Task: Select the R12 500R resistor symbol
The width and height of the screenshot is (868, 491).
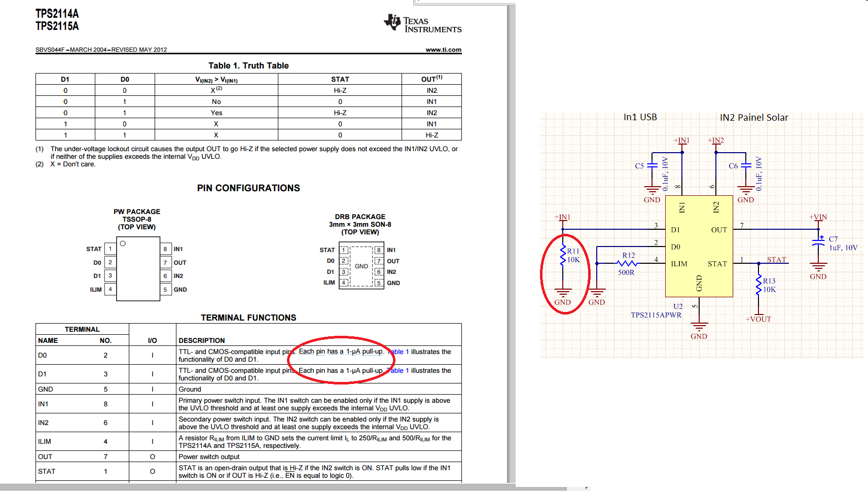Action: [628, 263]
